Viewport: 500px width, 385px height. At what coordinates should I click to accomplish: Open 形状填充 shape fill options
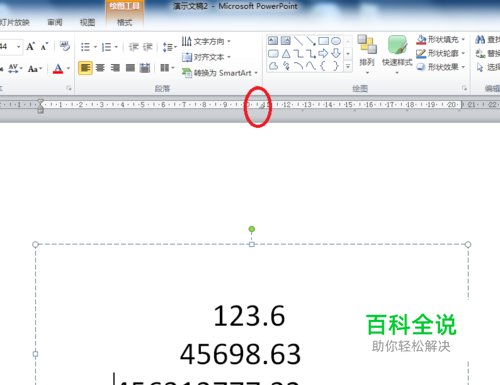coord(440,40)
